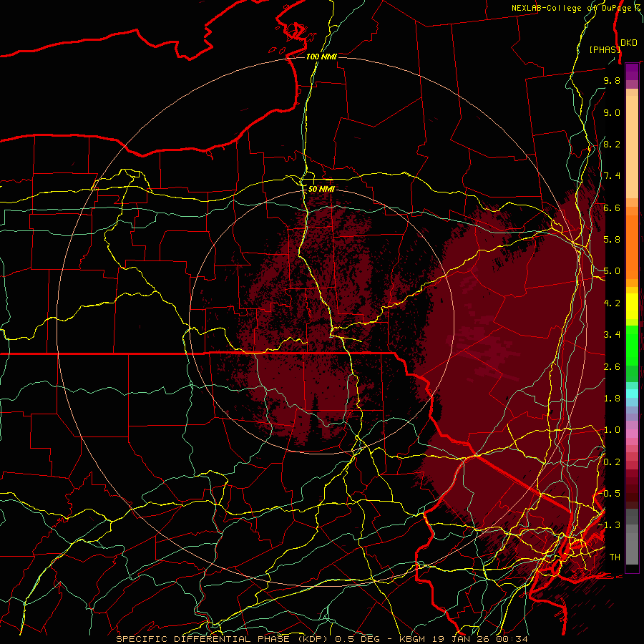Image resolution: width=644 pixels, height=644 pixels.
Task: Click the 1.8 scale label
Action: pyautogui.click(x=612, y=399)
